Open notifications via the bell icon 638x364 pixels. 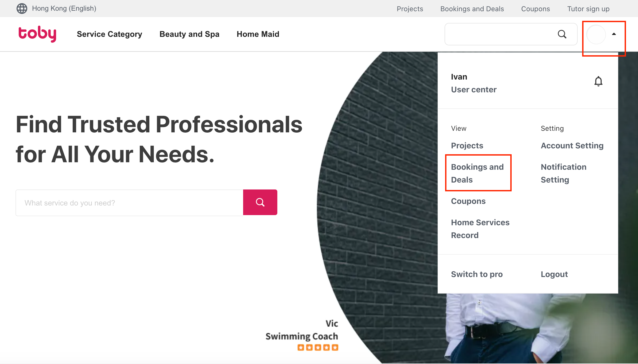[598, 81]
